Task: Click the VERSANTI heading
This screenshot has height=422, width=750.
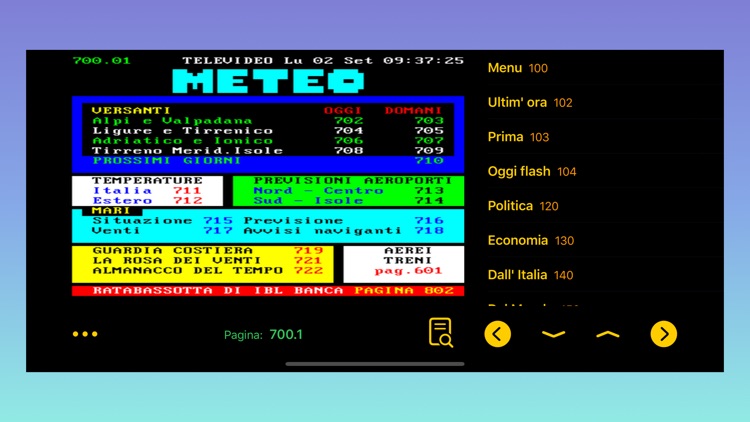Action: pos(131,111)
